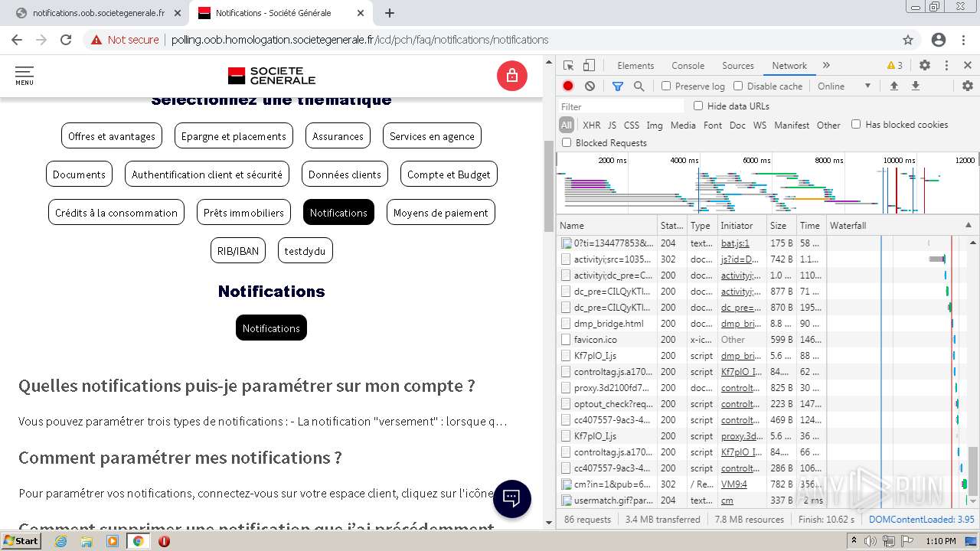Open the DevTools settings gear

click(925, 66)
